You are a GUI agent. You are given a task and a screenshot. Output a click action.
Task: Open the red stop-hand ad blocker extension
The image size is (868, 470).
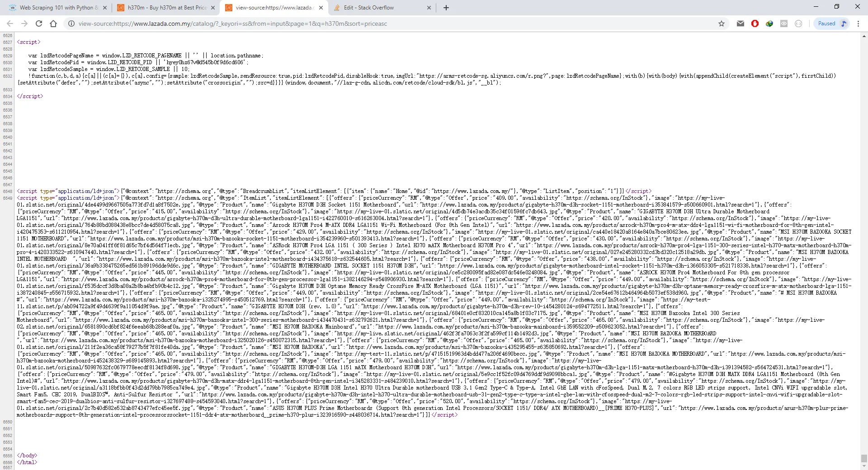click(755, 23)
